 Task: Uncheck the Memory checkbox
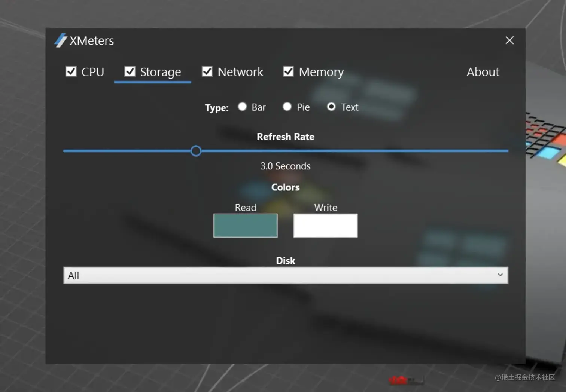(x=288, y=71)
